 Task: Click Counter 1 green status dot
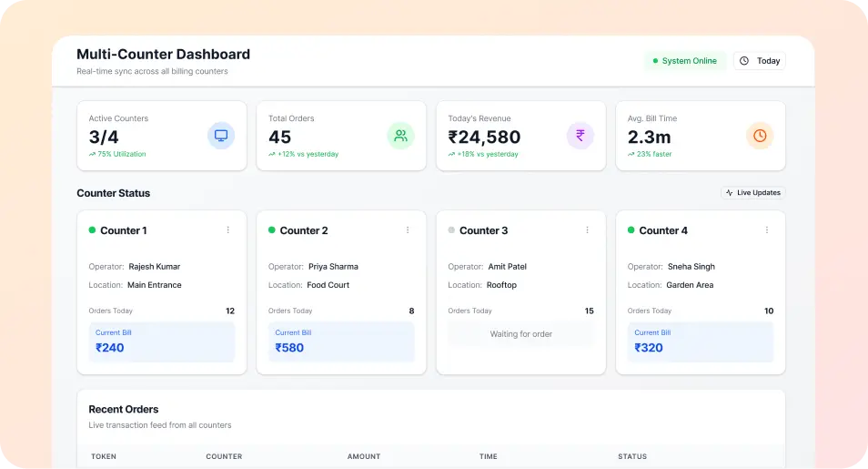92,230
